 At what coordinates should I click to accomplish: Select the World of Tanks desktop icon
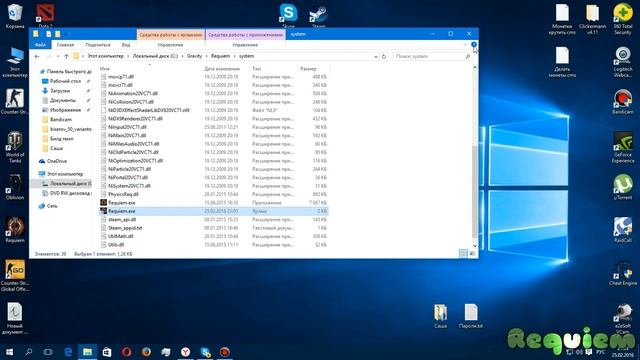(15, 147)
